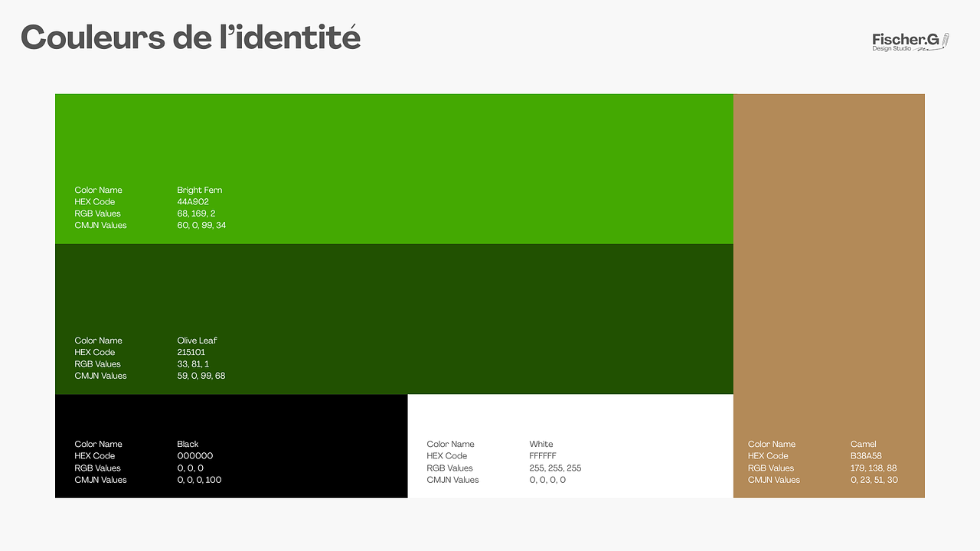This screenshot has width=980, height=551.
Task: Click CMJN value 0, 23, 51, 30
Action: (874, 480)
